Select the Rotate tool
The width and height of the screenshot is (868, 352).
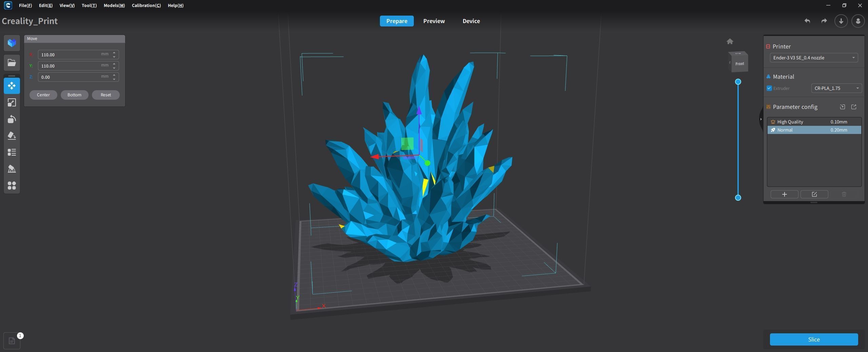pyautogui.click(x=12, y=119)
